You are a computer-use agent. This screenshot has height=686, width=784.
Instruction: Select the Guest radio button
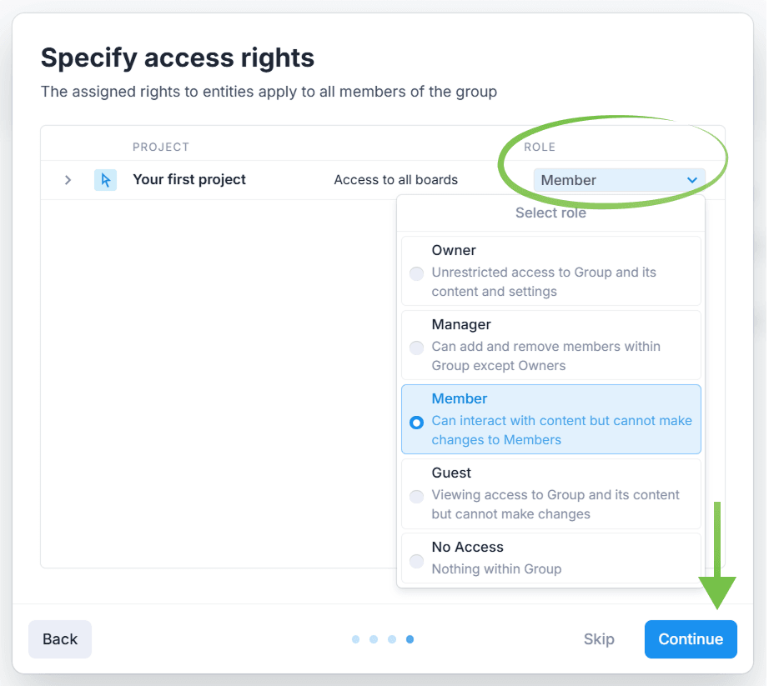[416, 497]
